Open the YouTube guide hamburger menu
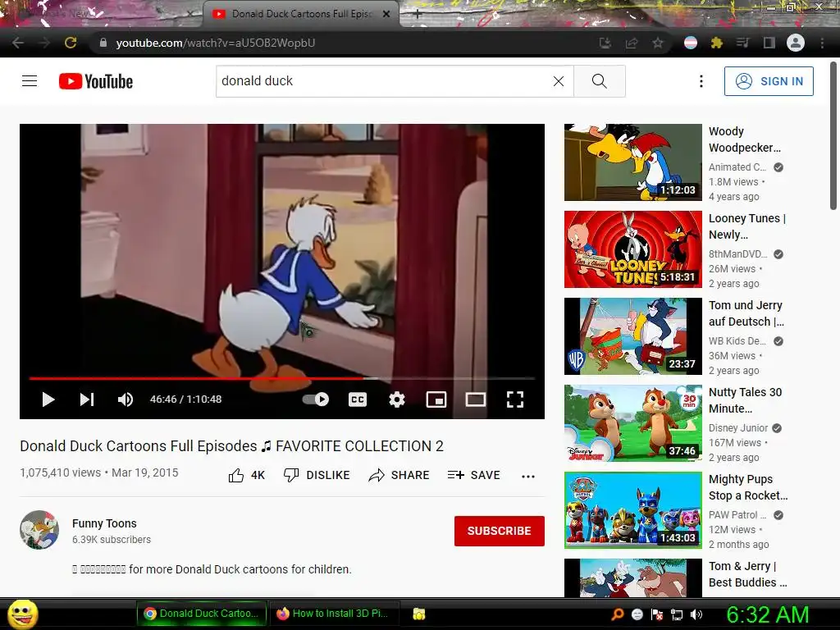The image size is (840, 630). point(30,81)
